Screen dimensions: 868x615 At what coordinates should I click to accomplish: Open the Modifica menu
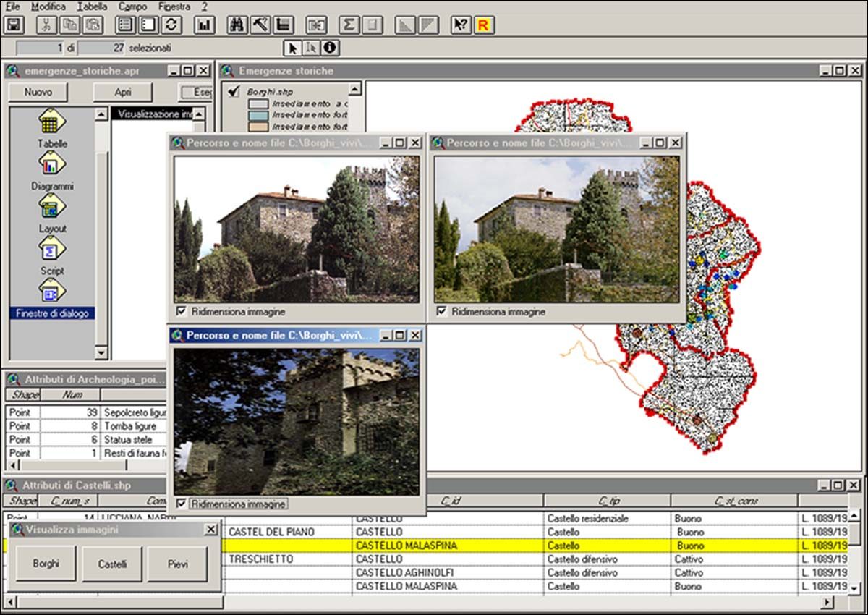click(x=48, y=7)
